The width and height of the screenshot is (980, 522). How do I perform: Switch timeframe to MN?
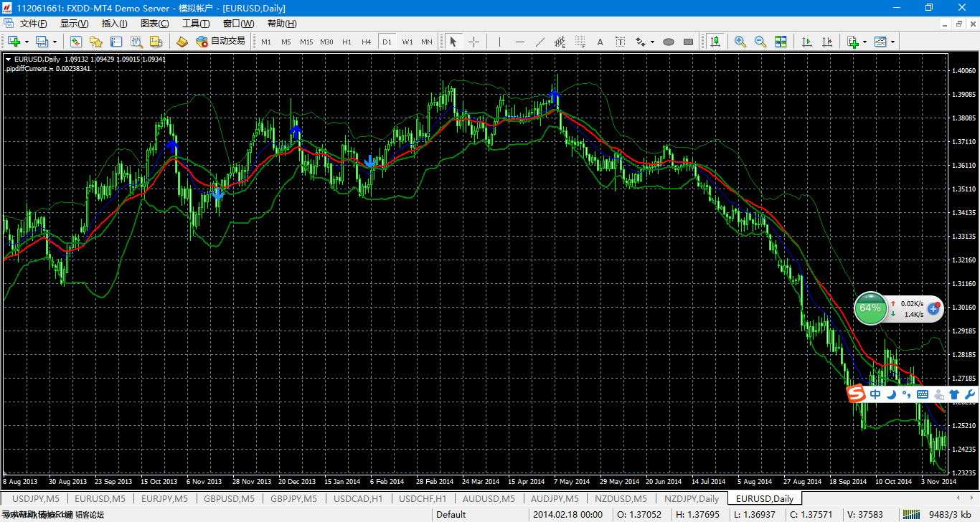[x=427, y=42]
